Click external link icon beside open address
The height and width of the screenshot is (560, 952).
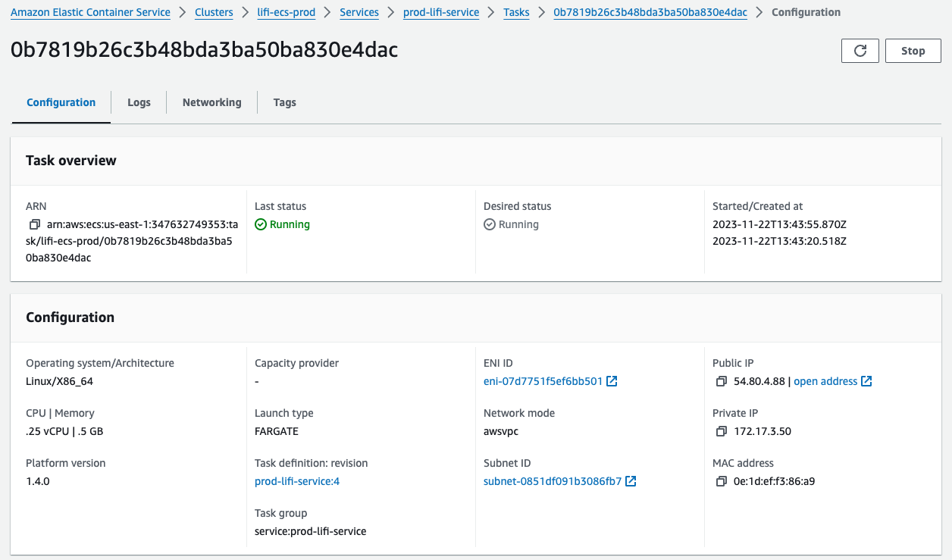[x=866, y=381]
